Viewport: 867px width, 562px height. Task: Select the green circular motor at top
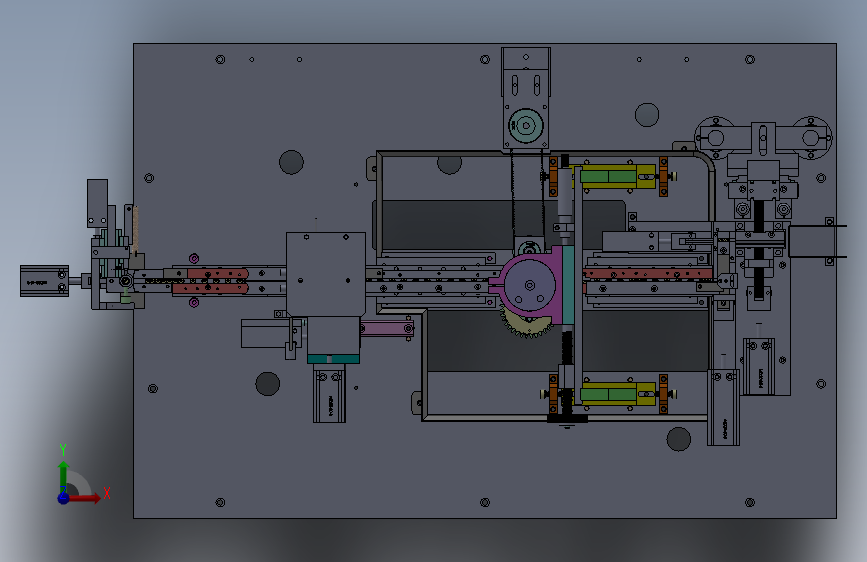click(526, 126)
